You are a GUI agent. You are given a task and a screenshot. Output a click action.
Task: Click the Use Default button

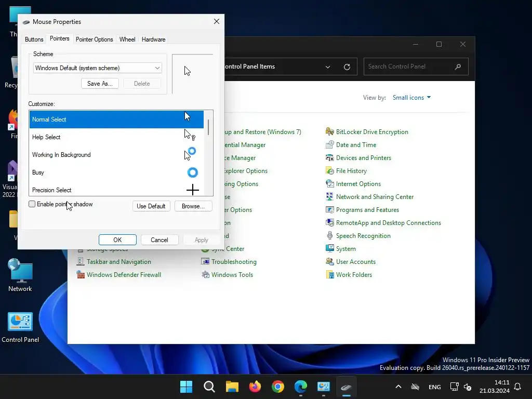click(x=151, y=206)
